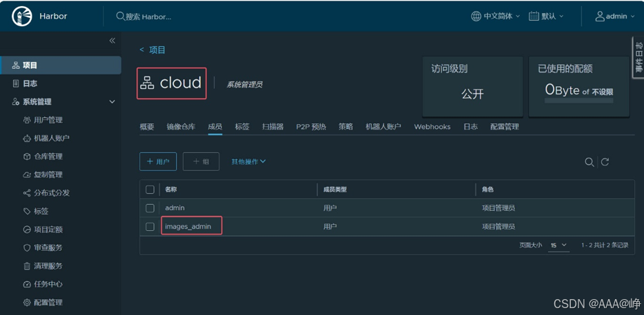Click the 分布式分发 share icon
Viewport: 644px width, 315px height.
click(27, 193)
